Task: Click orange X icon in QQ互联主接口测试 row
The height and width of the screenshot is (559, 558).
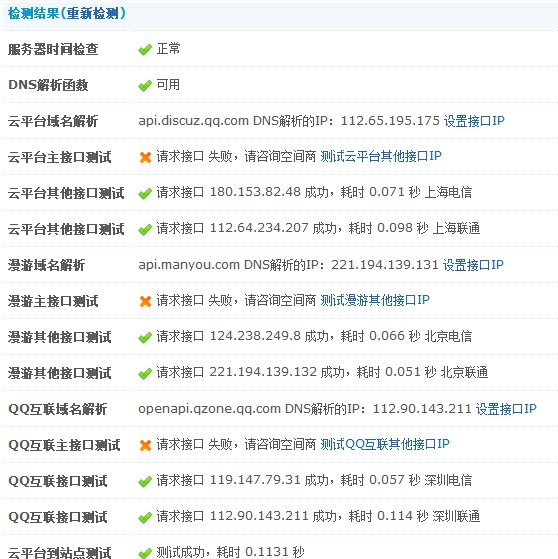Action: [x=145, y=445]
